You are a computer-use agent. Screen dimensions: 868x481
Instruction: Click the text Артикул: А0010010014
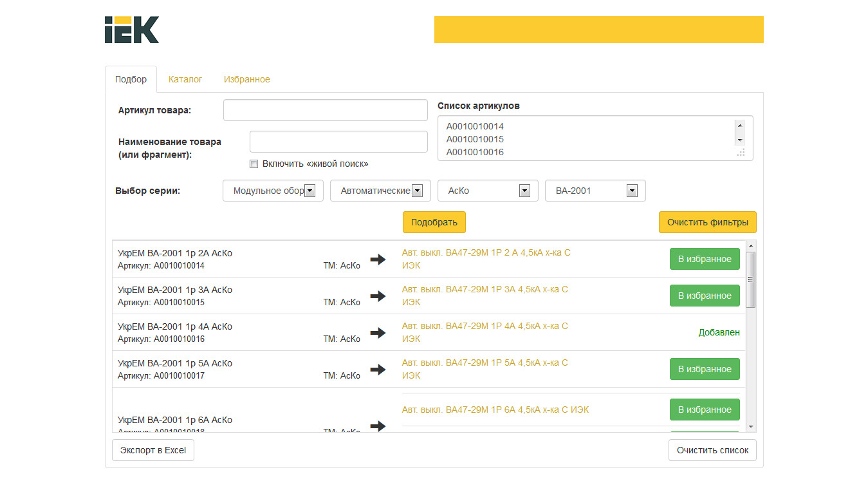click(162, 265)
